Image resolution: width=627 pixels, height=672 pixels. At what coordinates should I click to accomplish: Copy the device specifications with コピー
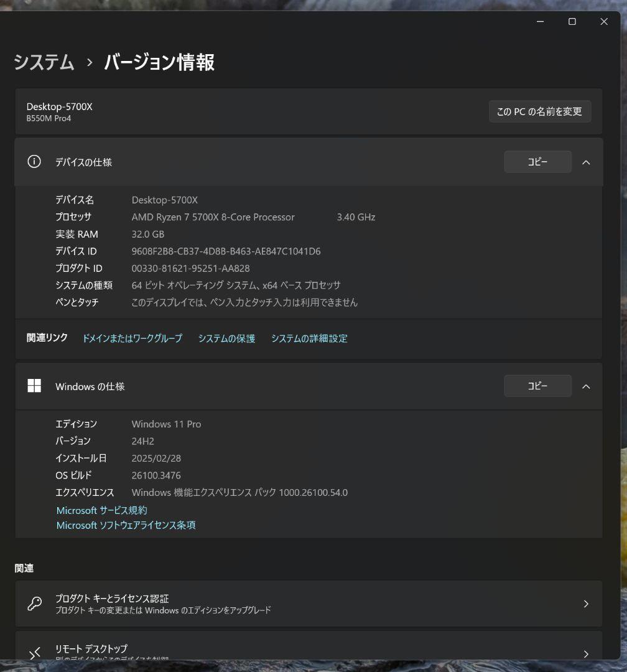[x=537, y=162]
